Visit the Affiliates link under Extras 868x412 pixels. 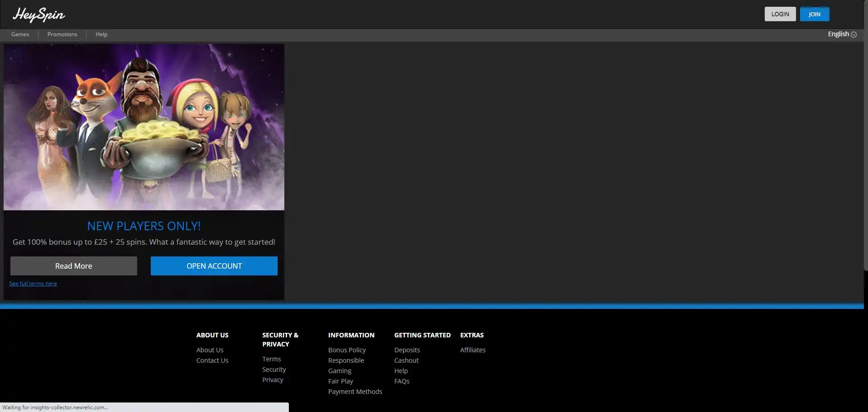tap(473, 350)
